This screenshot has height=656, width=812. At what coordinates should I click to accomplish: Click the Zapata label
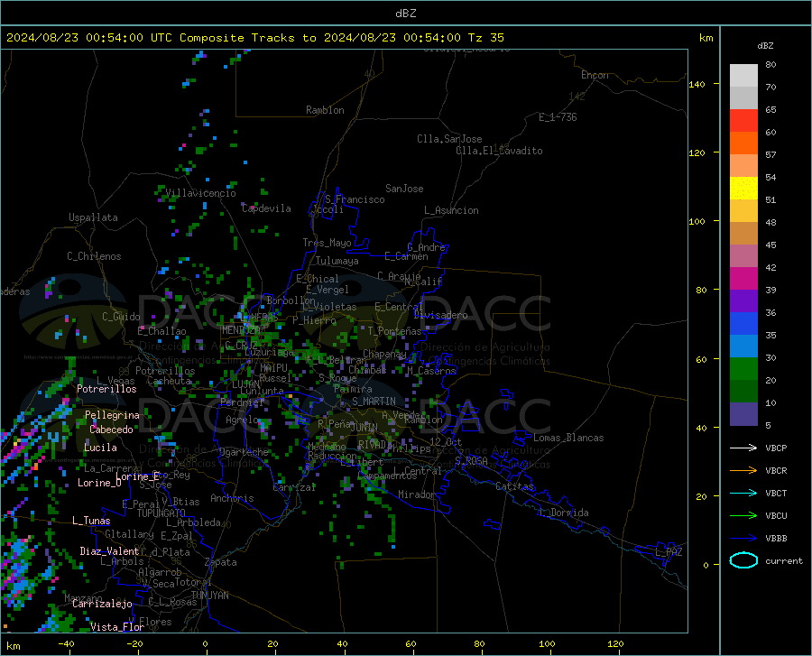(221, 562)
